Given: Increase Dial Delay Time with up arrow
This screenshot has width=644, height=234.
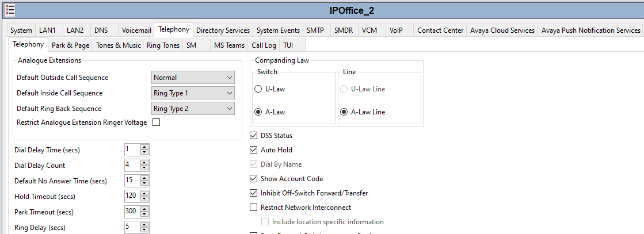Looking at the screenshot, I should click(144, 147).
